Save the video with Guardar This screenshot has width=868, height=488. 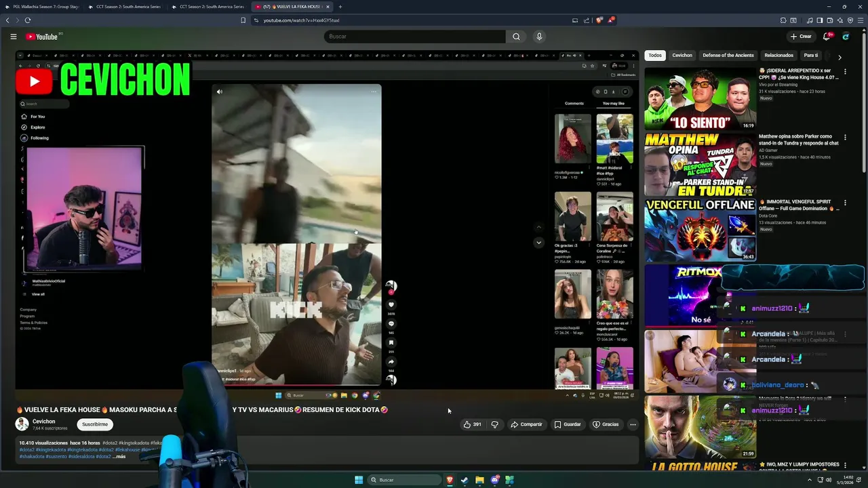click(568, 424)
